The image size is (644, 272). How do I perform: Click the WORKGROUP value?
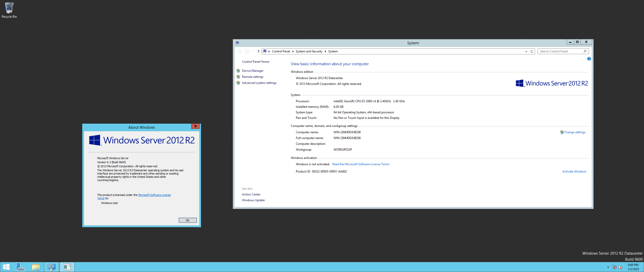coord(343,150)
